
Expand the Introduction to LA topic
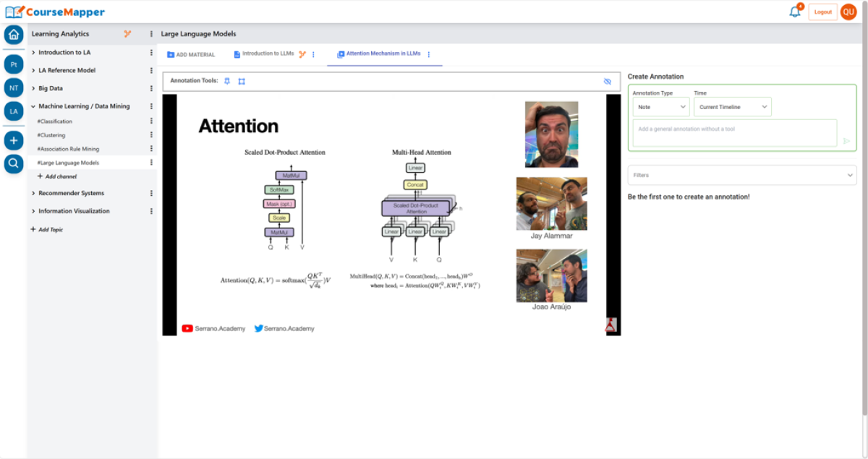point(33,53)
